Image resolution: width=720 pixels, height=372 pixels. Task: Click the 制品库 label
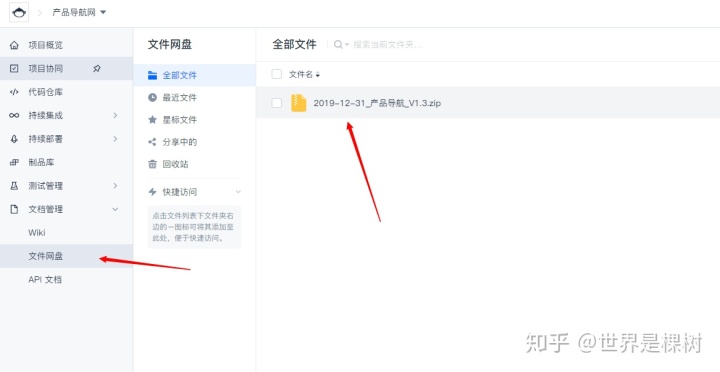[x=41, y=162]
